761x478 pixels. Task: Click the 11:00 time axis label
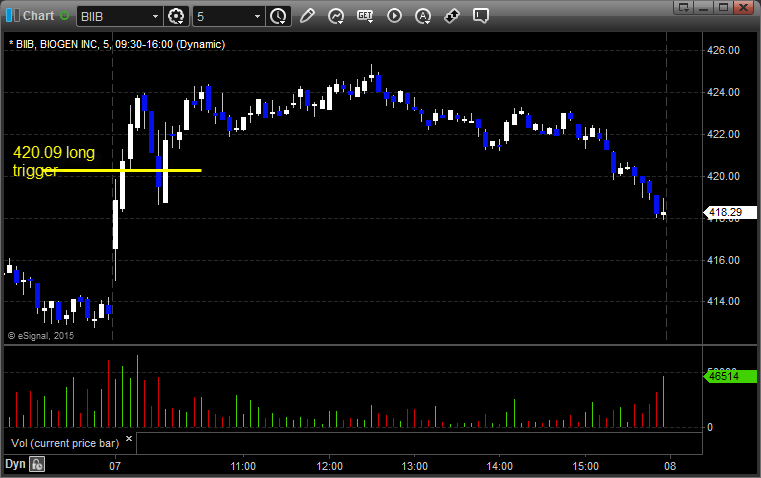tap(243, 466)
